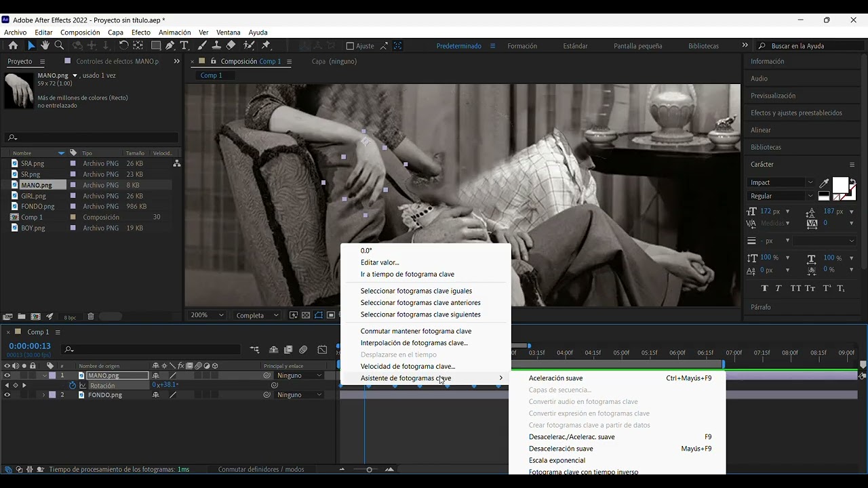Toggle frame blending enable button
This screenshot has width=868, height=488.
click(x=288, y=350)
